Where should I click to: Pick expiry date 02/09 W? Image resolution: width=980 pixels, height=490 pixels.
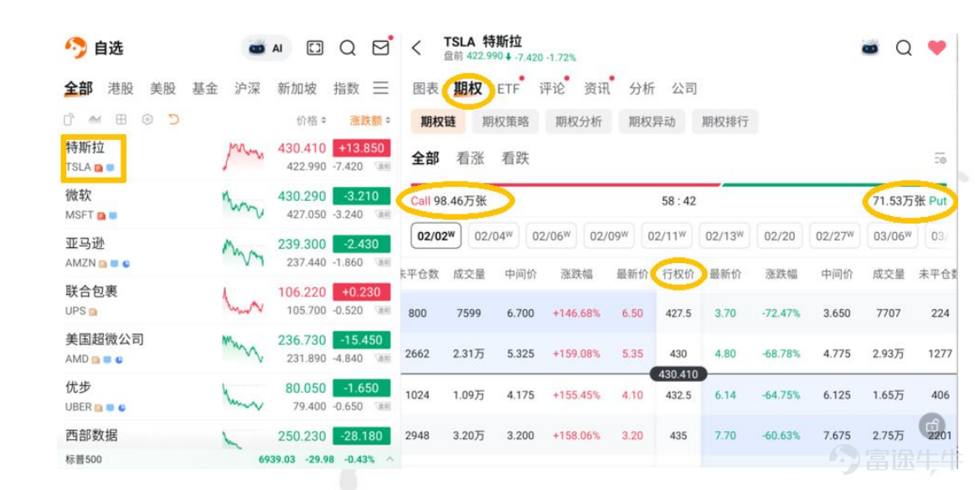[x=610, y=236]
